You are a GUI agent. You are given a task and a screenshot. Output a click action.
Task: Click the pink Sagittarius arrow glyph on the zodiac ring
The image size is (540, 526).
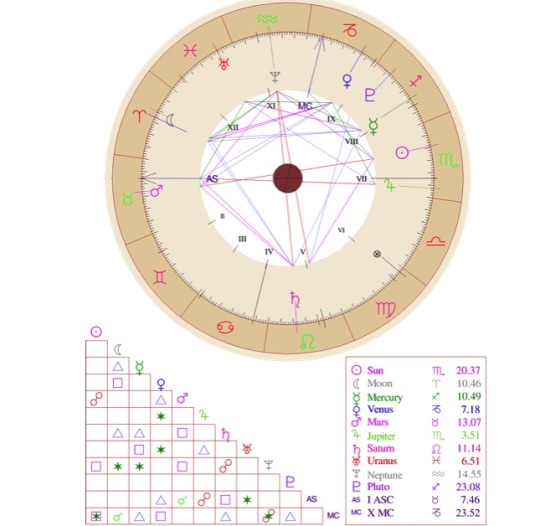coord(416,81)
